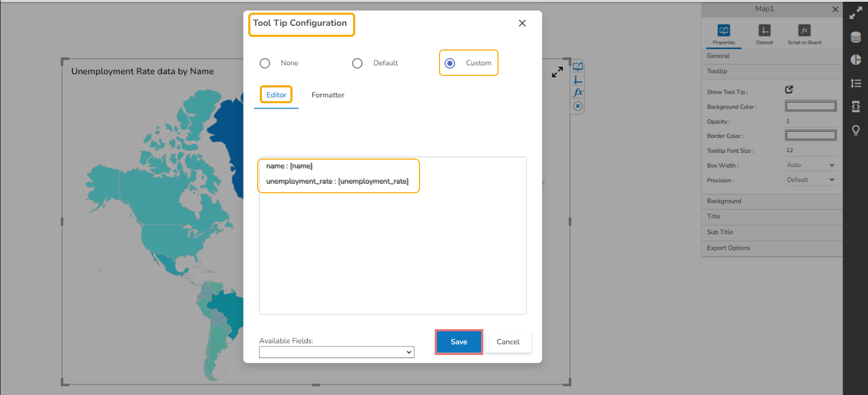Open the Dataset tab icon
Image resolution: width=868 pixels, height=395 pixels.
tap(764, 31)
